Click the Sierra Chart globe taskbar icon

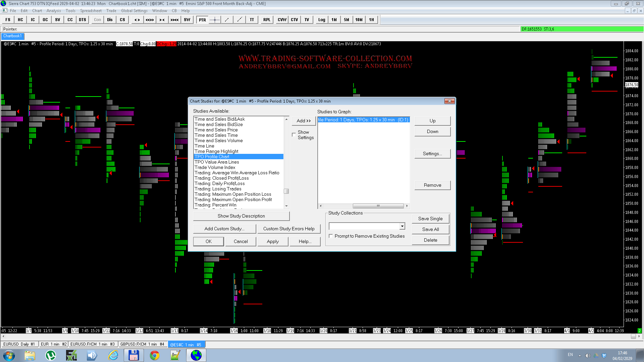(196, 355)
